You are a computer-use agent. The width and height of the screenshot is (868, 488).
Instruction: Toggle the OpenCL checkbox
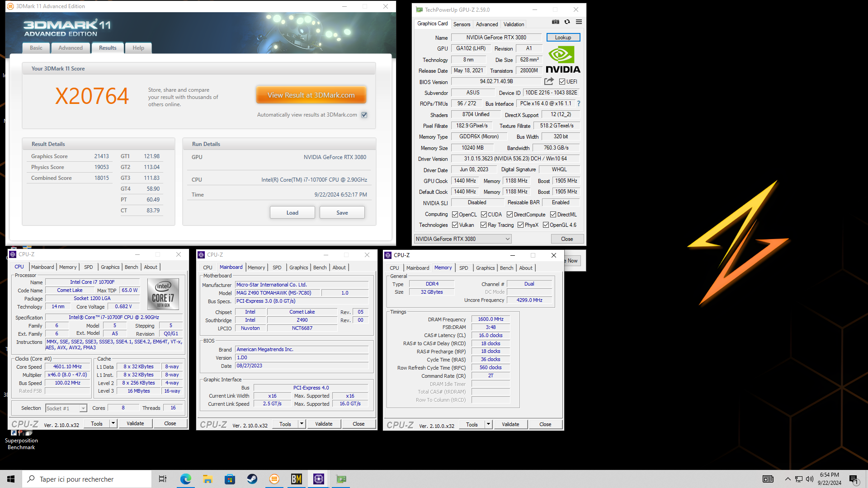click(455, 215)
